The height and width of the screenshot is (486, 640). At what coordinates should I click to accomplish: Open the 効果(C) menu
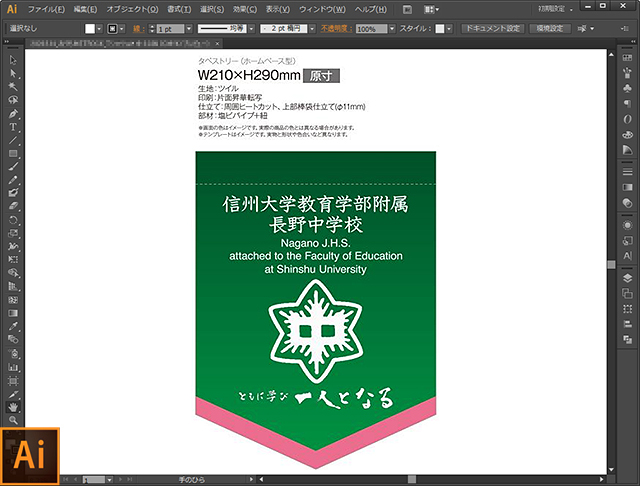click(x=245, y=9)
